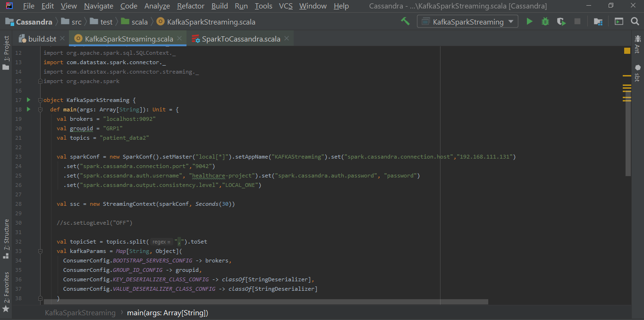Viewport: 644px width, 320px height.
Task: Click the KafkaSparkStreaming.scala navigation bar breadcrumb
Action: pyautogui.click(x=206, y=22)
